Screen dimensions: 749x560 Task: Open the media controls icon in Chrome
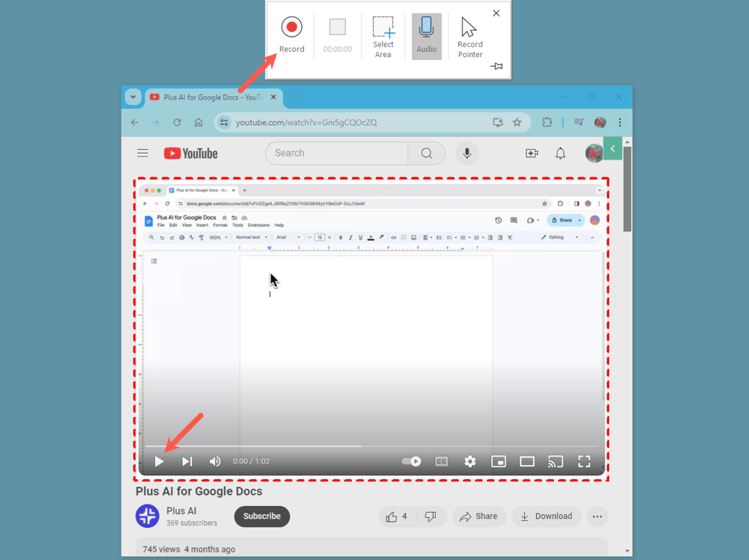[x=579, y=123]
